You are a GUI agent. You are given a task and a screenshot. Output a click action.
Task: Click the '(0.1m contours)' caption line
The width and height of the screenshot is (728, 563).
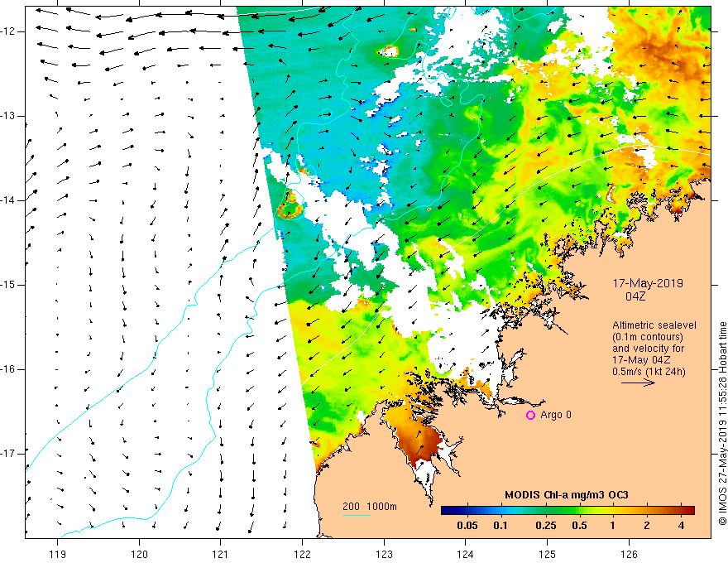coord(648,337)
